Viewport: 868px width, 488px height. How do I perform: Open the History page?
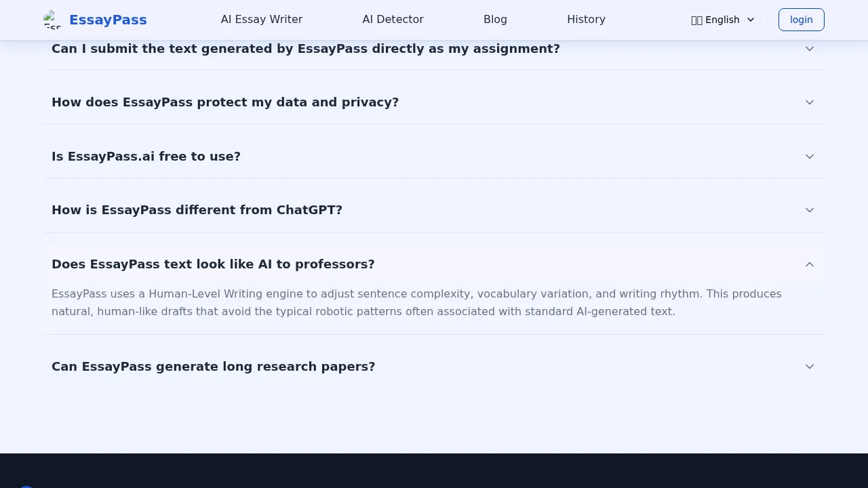tap(586, 20)
